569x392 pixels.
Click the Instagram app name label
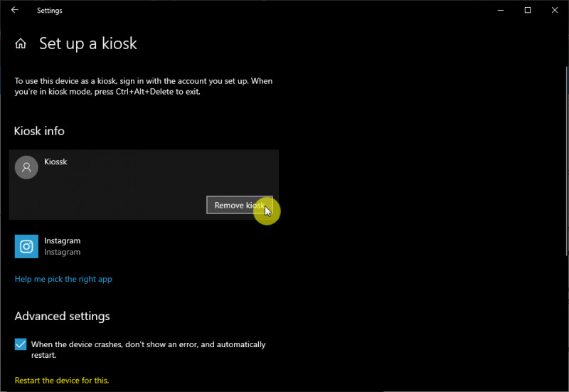click(x=62, y=241)
